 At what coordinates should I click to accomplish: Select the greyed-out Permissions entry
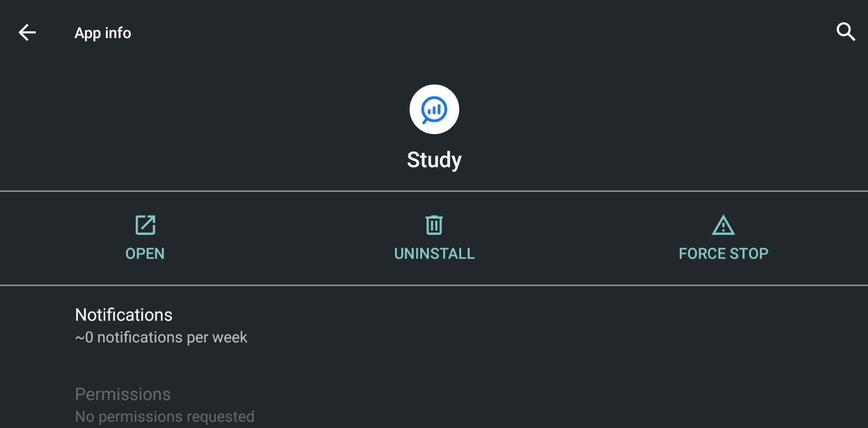434,405
